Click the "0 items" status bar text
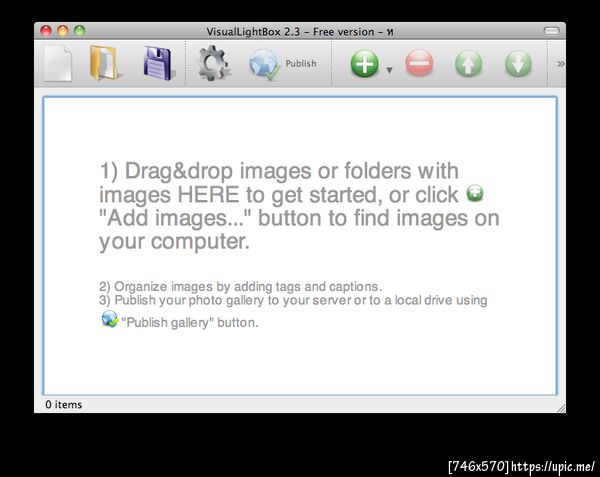This screenshot has width=600, height=477. (64, 404)
